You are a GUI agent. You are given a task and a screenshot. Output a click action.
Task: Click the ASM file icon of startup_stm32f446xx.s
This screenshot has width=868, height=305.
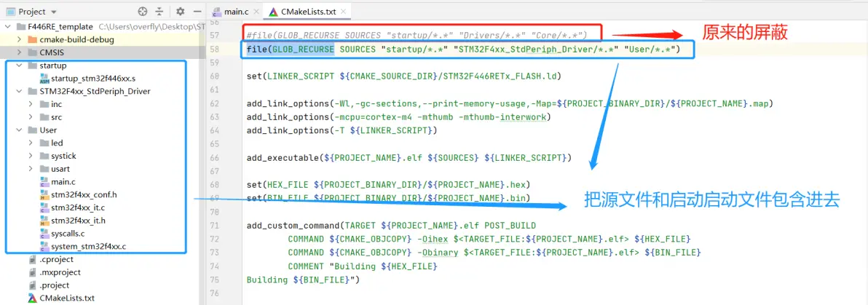point(44,79)
